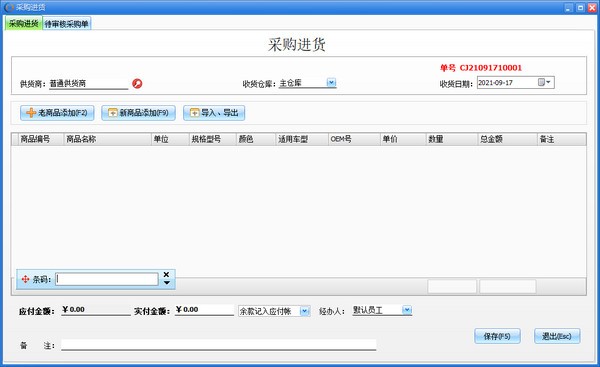Expand the barcode panel down arrow
This screenshot has height=367, width=600.
[167, 283]
